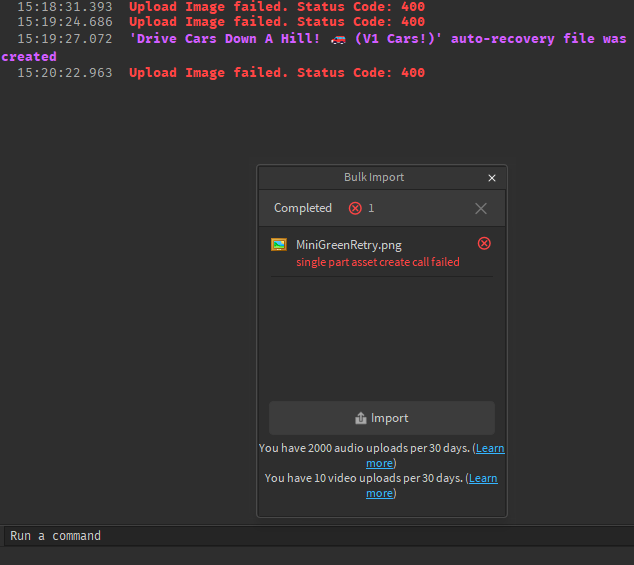This screenshot has width=634, height=565.
Task: Click the single part asset failed error text
Action: [378, 262]
